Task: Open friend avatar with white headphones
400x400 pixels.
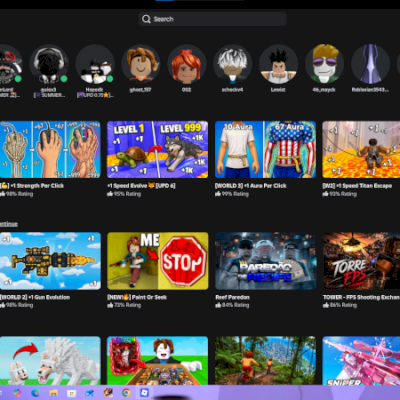Action: 49,64
